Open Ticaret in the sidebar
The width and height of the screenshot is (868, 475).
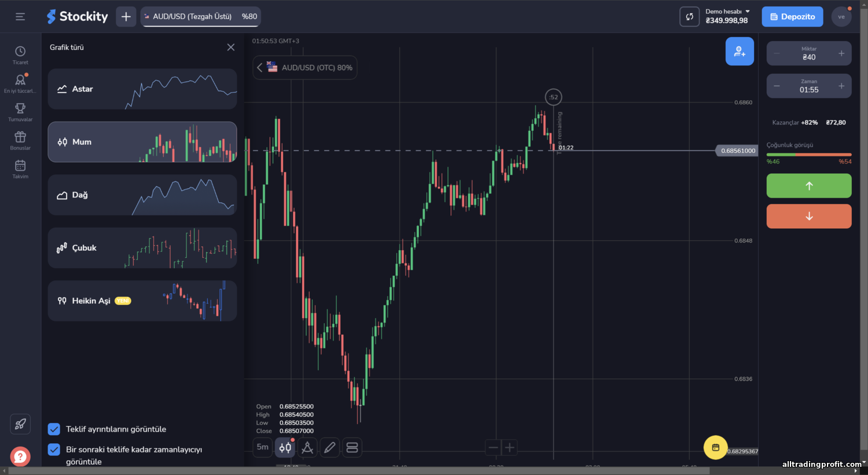pos(20,55)
